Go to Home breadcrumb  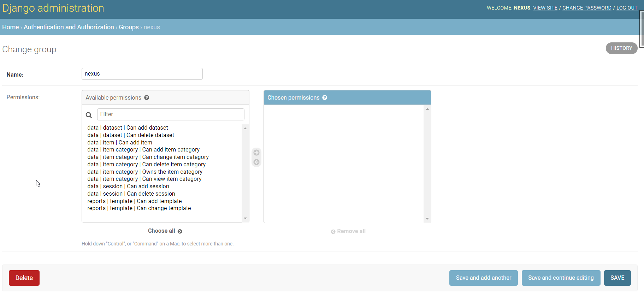pyautogui.click(x=11, y=27)
